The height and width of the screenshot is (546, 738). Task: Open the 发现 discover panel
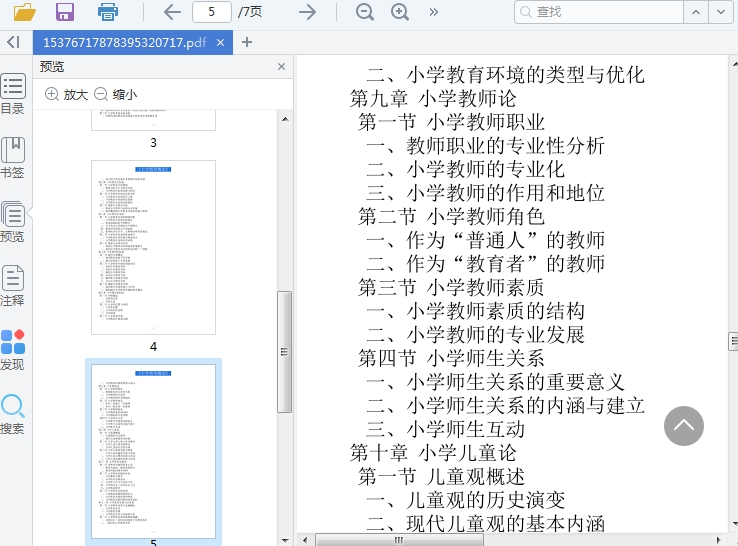[13, 350]
